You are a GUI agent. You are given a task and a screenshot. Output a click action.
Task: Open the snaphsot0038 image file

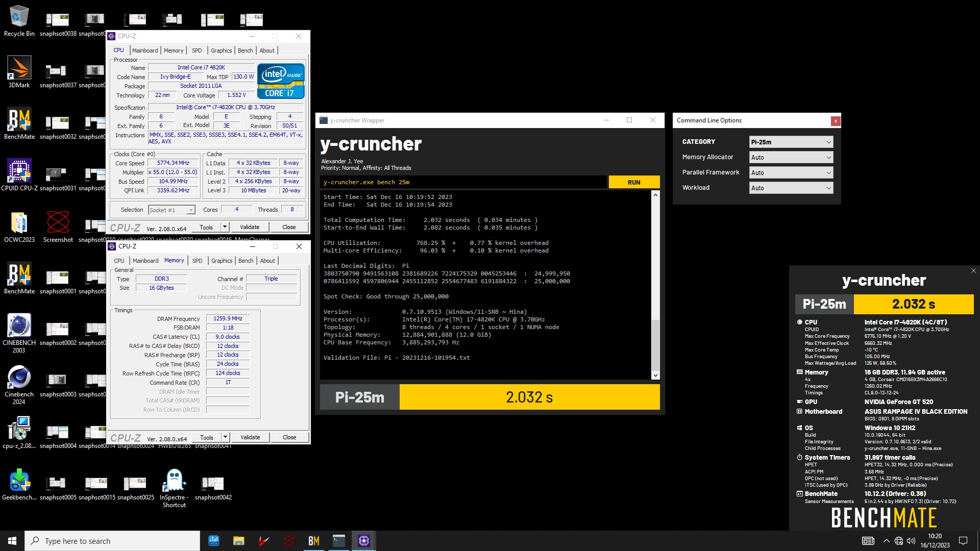[58, 24]
